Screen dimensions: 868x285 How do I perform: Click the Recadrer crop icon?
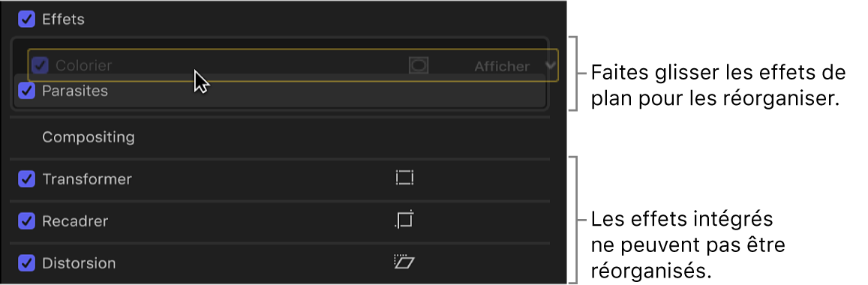tap(404, 220)
